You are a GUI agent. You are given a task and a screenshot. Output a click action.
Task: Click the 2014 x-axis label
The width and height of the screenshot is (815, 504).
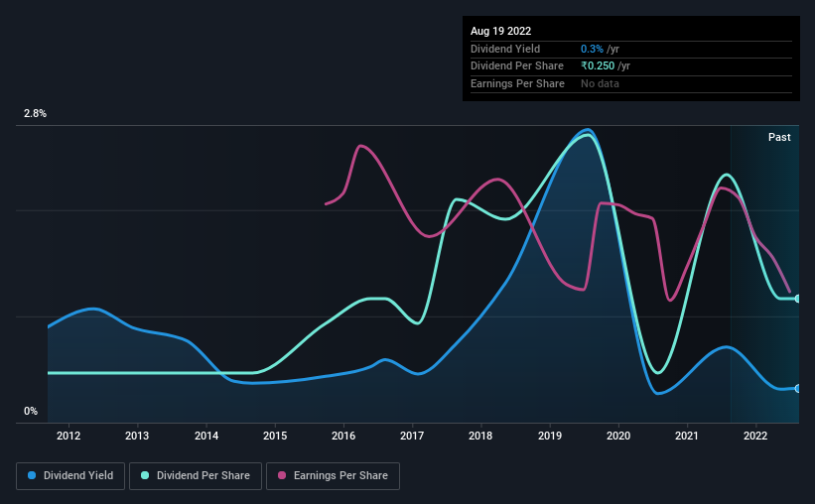[206, 436]
